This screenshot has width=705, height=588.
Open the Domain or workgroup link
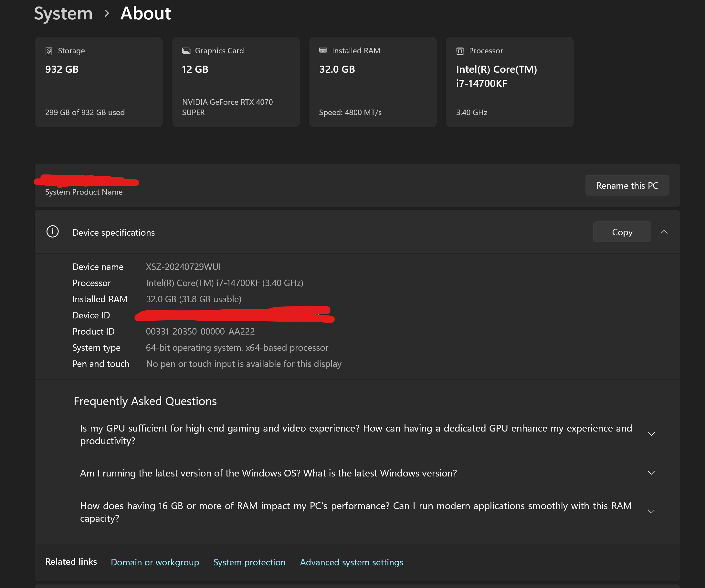(x=155, y=562)
